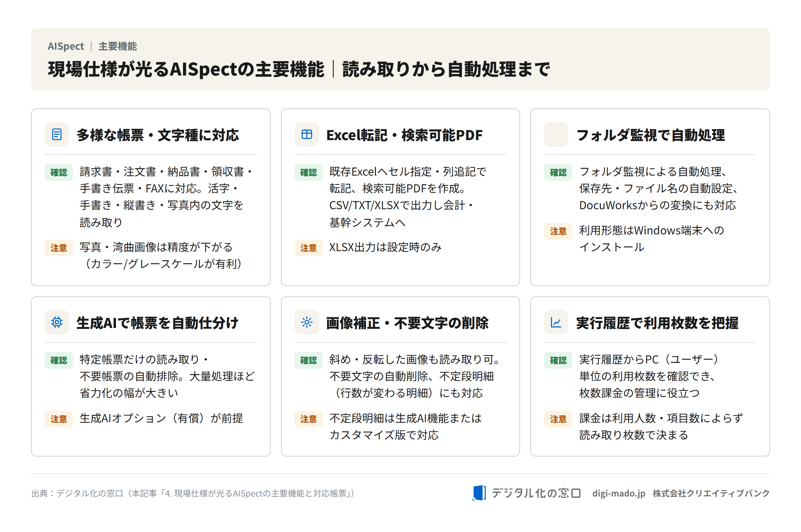The height and width of the screenshot is (532, 801).
Task: Click the 主要機能 breadcrumb label
Action: pyautogui.click(x=118, y=46)
